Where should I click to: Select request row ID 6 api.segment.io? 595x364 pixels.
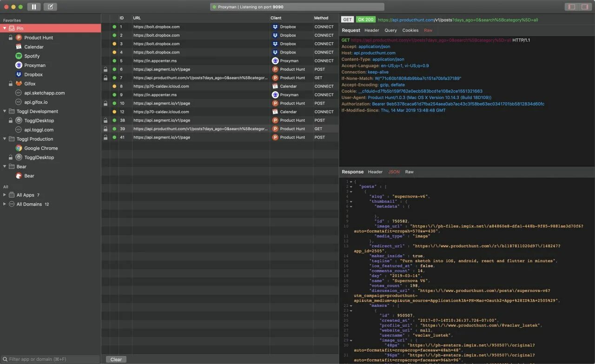220,69
